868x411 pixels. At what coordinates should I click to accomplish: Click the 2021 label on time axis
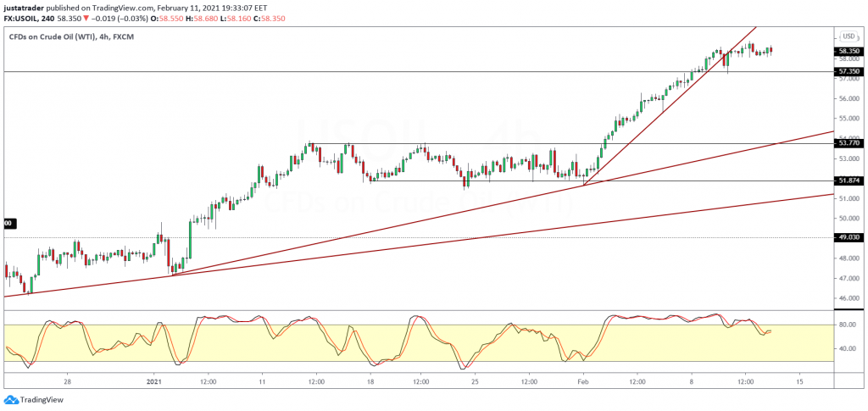[x=154, y=381]
